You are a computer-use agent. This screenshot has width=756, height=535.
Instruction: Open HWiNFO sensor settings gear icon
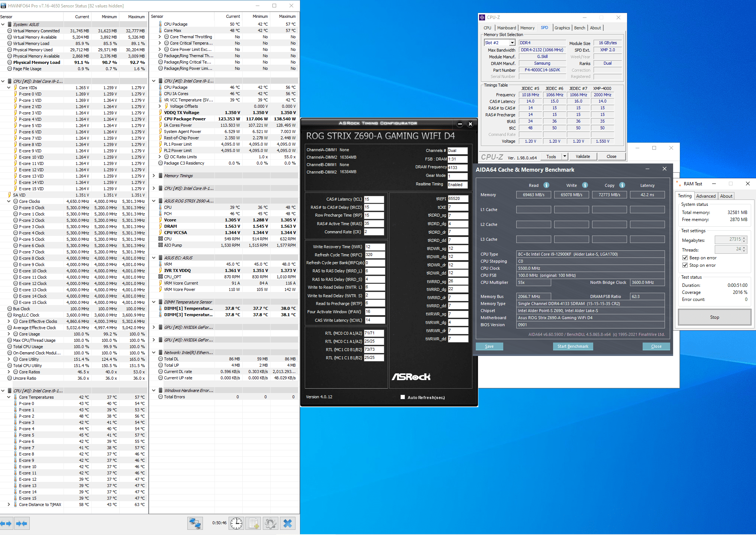click(x=271, y=523)
